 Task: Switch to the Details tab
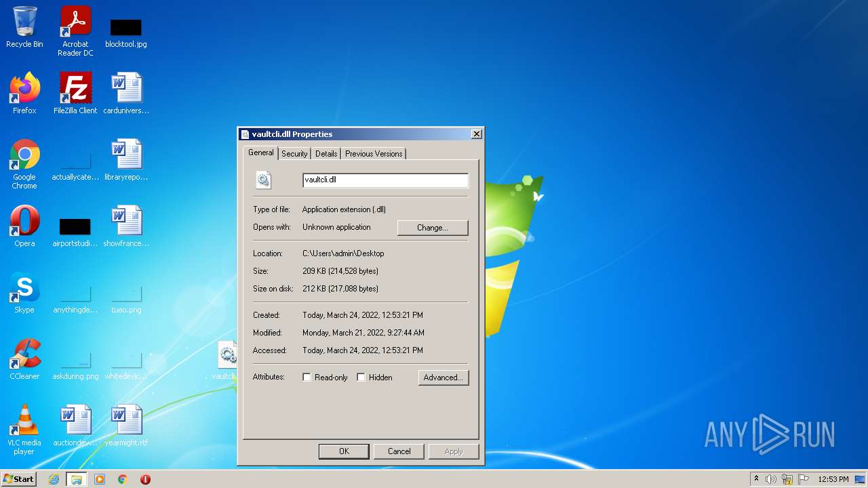coord(326,154)
